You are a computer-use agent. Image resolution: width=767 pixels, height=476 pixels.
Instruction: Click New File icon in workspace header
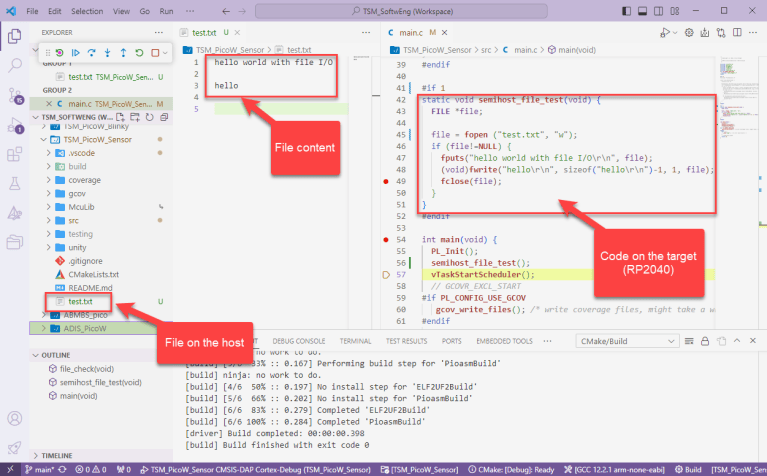[120, 117]
